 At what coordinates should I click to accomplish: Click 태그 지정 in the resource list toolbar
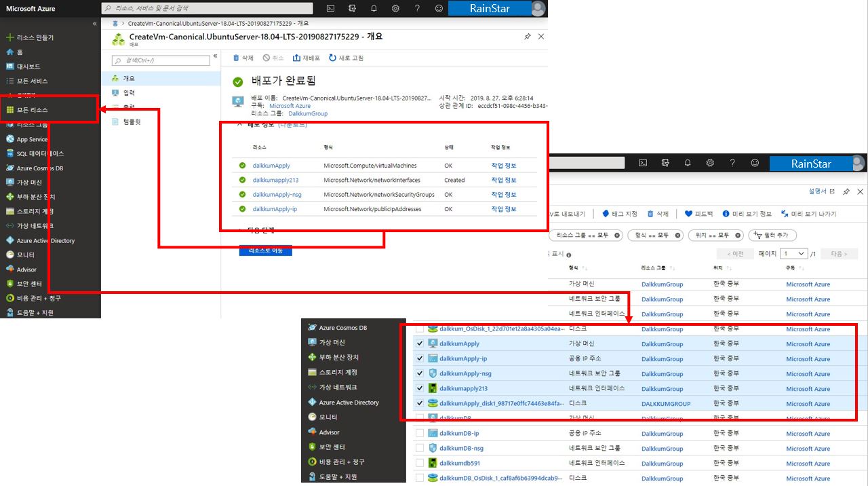tap(620, 214)
